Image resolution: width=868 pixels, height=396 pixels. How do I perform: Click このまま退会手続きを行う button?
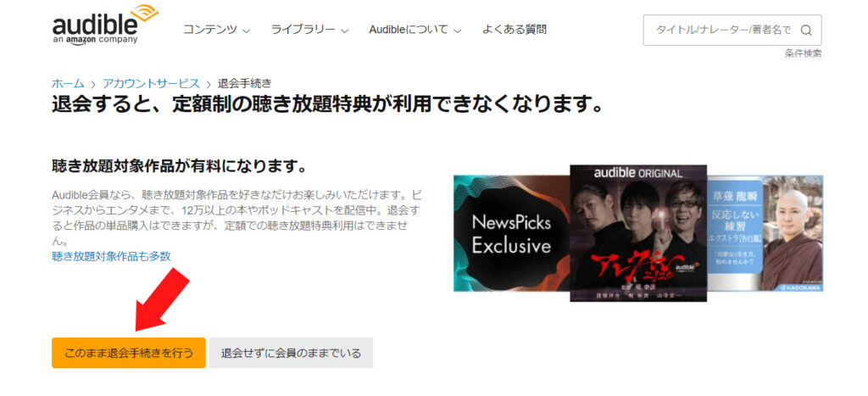[x=129, y=353]
